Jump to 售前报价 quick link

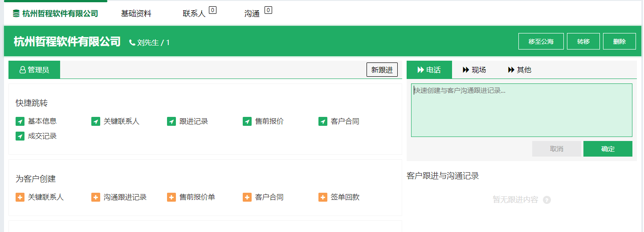(x=269, y=121)
